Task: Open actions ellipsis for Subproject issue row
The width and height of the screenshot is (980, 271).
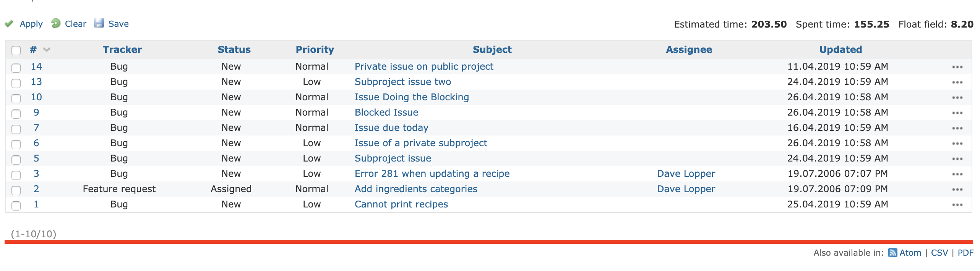Action: [957, 159]
